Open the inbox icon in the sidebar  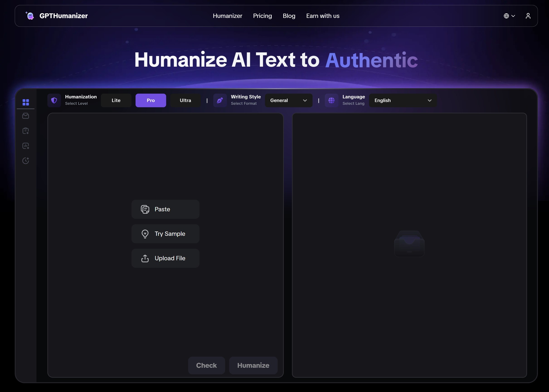coord(26,116)
